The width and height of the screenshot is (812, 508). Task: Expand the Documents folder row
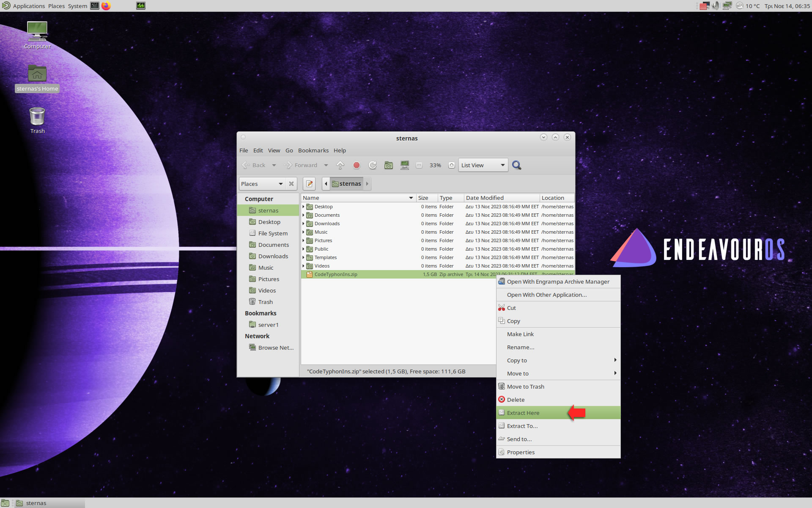click(303, 215)
